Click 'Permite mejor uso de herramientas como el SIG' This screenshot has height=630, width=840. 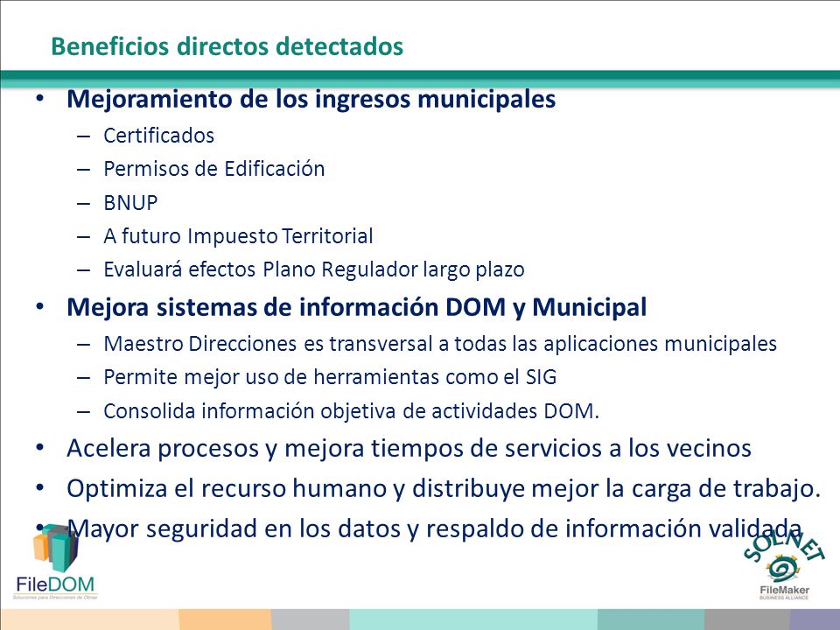pyautogui.click(x=330, y=376)
